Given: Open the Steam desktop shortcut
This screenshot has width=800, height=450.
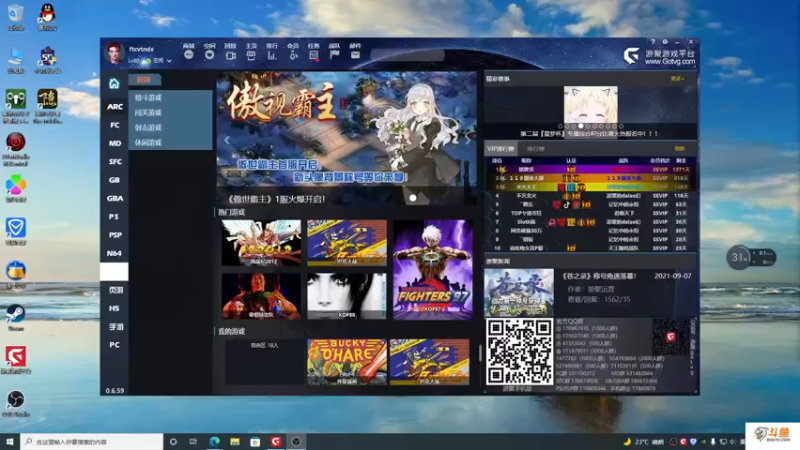Looking at the screenshot, I should (15, 317).
